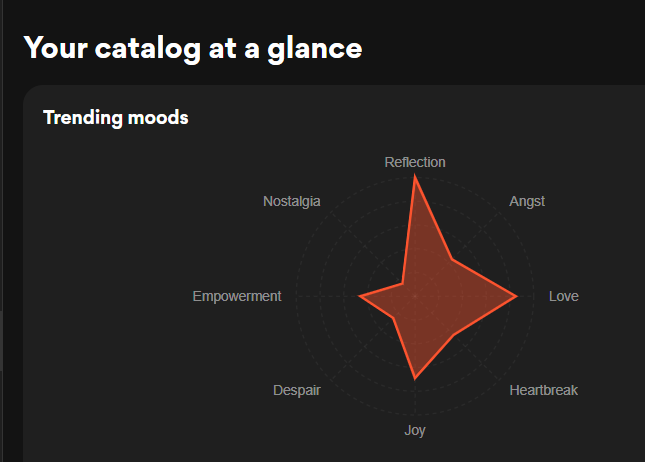Click the Empowerment data point vertex
The height and width of the screenshot is (462, 645).
pos(359,296)
